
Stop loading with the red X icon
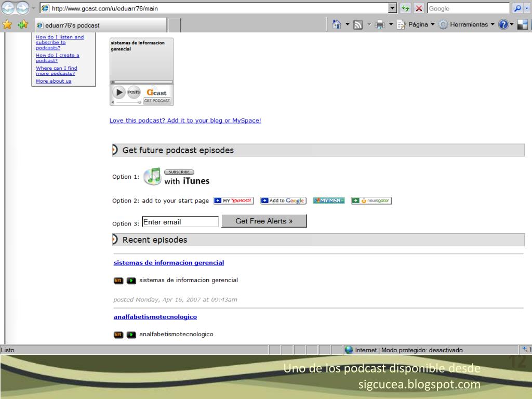419,8
